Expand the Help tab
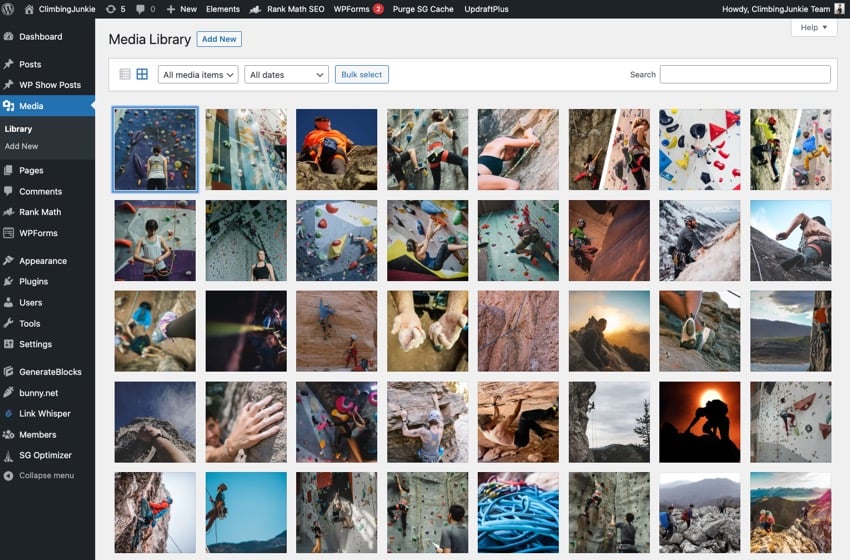The image size is (850, 560). pyautogui.click(x=813, y=28)
